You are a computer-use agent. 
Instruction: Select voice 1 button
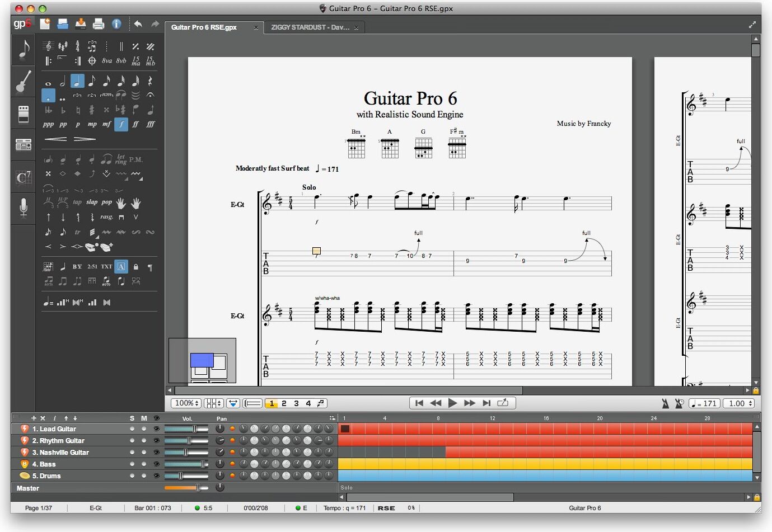(272, 403)
